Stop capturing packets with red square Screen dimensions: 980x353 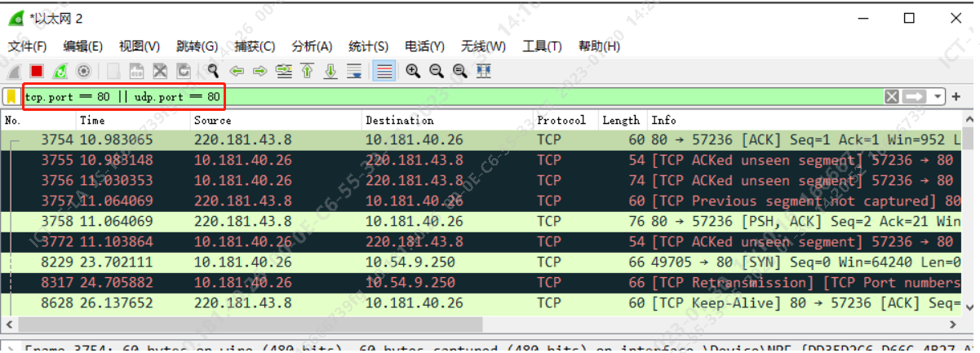37,72
